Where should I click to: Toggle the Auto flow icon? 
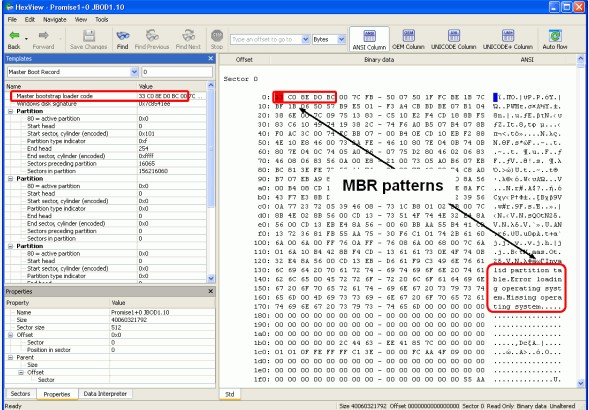click(x=554, y=39)
